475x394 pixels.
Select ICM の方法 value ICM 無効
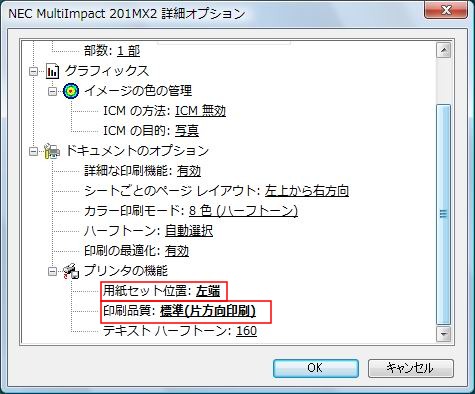[200, 111]
